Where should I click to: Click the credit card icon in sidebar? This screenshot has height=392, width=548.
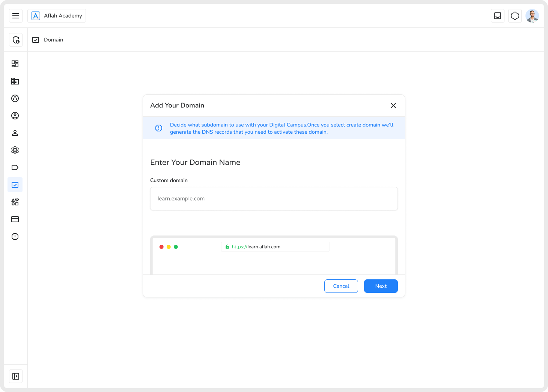[15, 219]
